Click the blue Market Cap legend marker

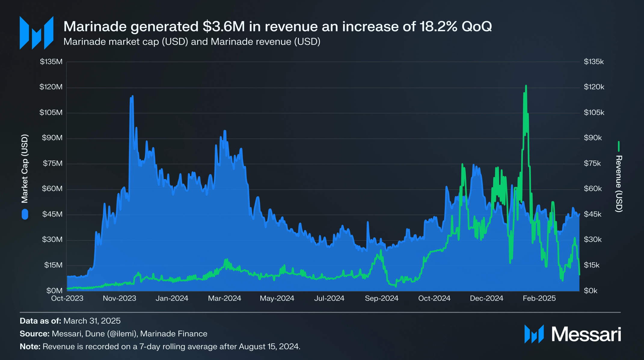pyautogui.click(x=25, y=214)
